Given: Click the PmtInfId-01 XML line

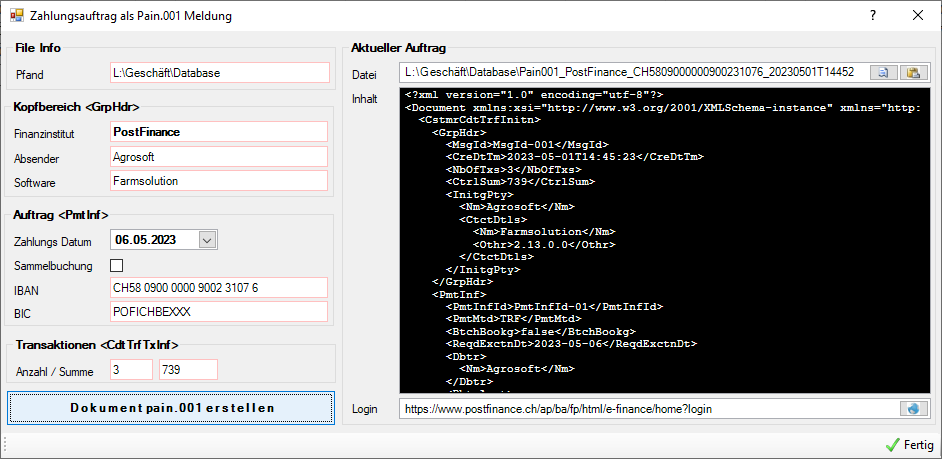Looking at the screenshot, I should coord(554,306).
